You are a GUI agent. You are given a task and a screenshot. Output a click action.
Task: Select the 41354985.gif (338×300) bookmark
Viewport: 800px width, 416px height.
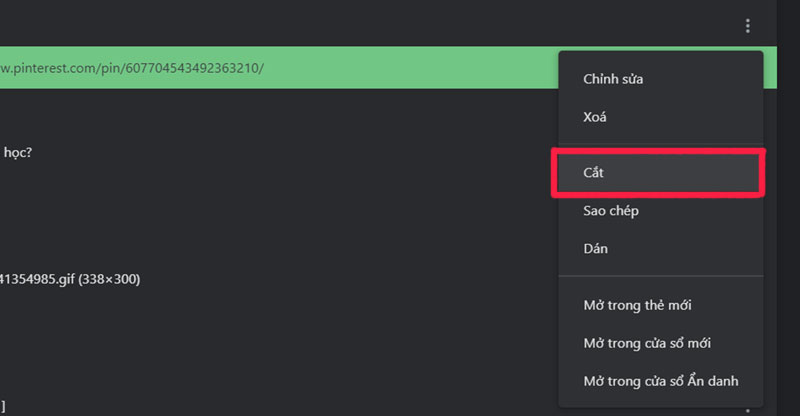70,279
